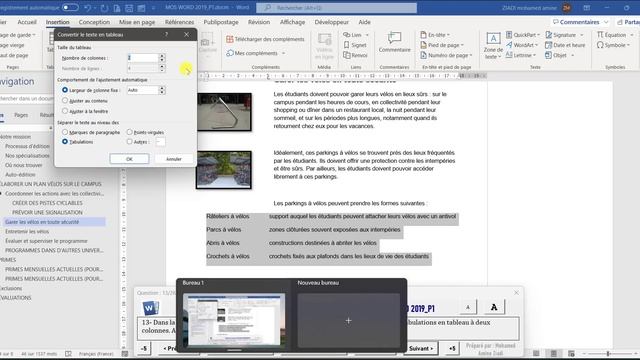Switch to the Conception tab
Viewport: 640px width, 360px height.
[94, 22]
